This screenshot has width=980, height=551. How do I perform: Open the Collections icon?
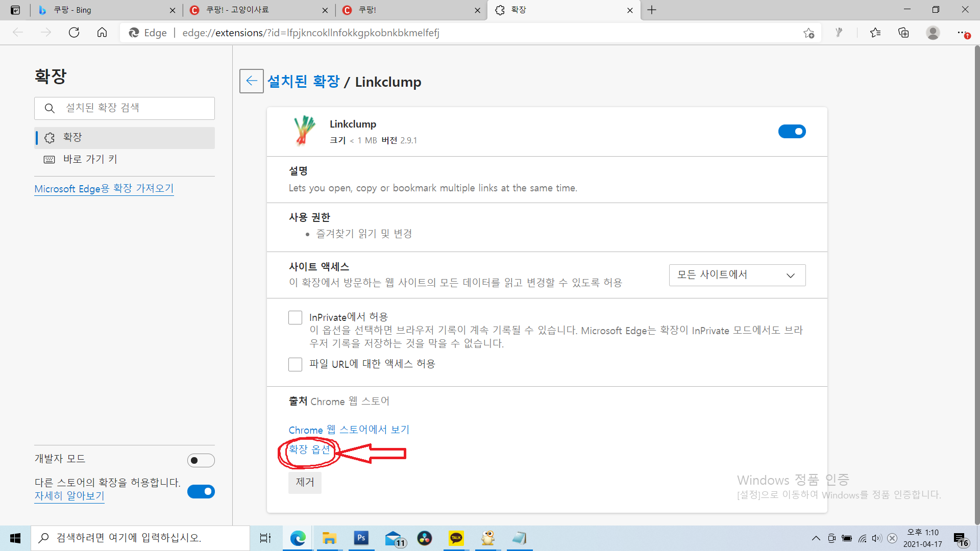[x=903, y=33]
